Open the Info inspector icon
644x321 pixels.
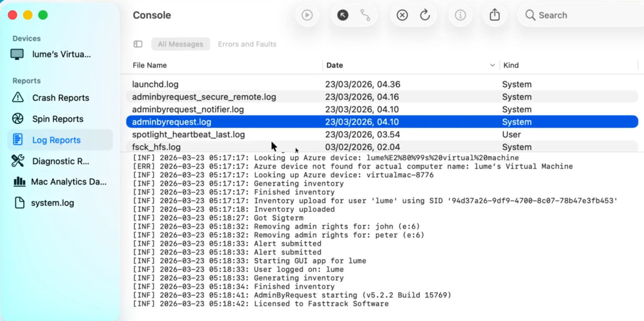click(460, 15)
